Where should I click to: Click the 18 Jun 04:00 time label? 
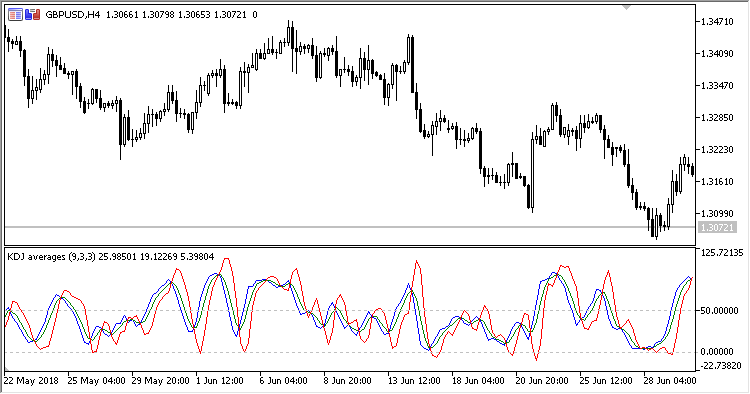pos(478,381)
